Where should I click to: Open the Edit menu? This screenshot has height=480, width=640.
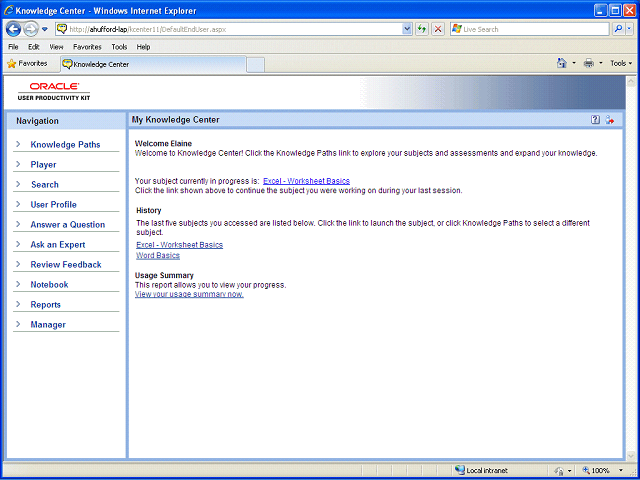[x=34, y=47]
